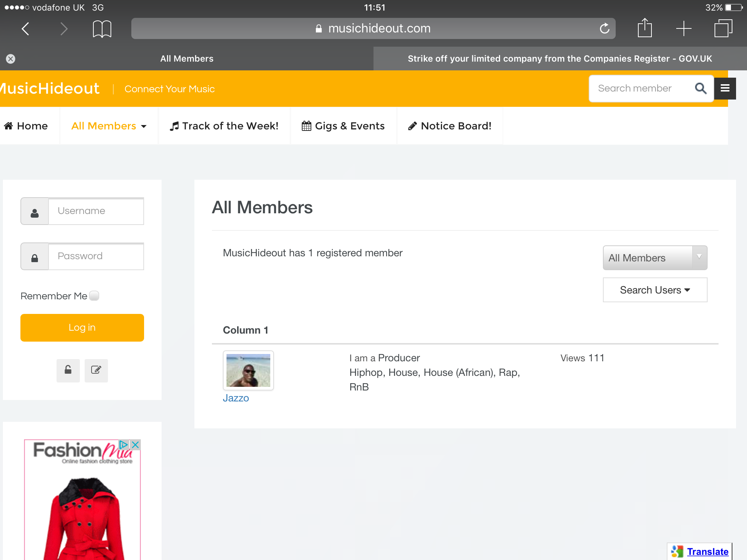Expand the Search Users dropdown
747x560 pixels.
(655, 290)
